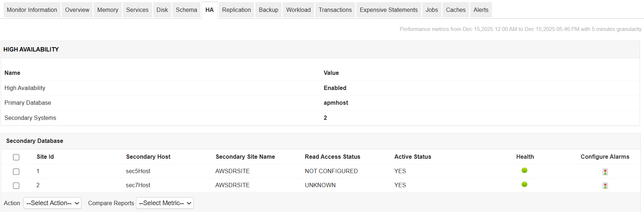This screenshot has height=212, width=644.
Task: Open Configure Alarms for Site Id 1
Action: click(605, 171)
